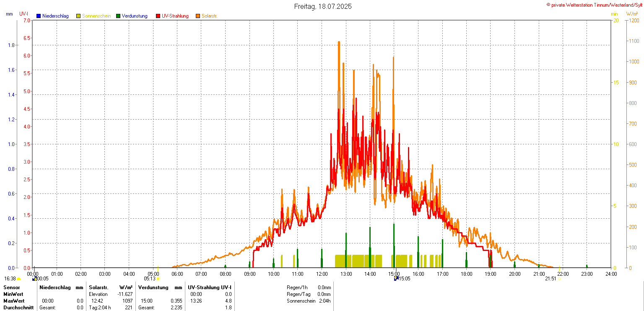Click the green Verdunstung legend square
644x311 pixels.
(x=118, y=16)
